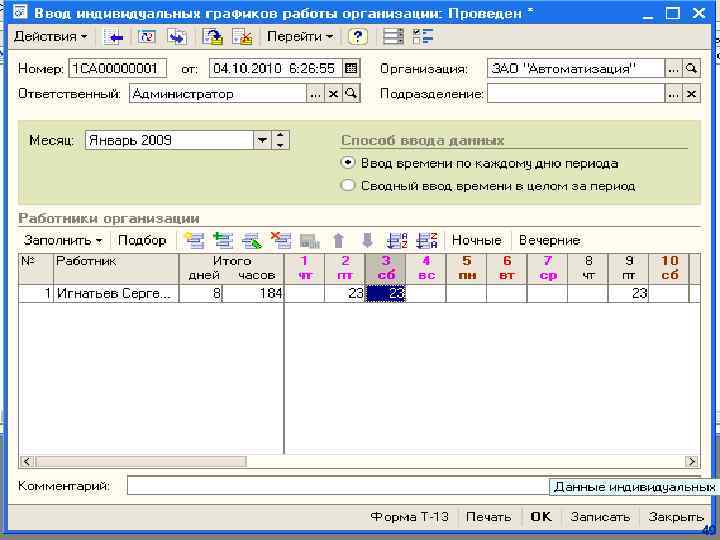Viewport: 720px width, 540px height.
Task: Click the day 2 cell with value 23
Action: (345, 293)
